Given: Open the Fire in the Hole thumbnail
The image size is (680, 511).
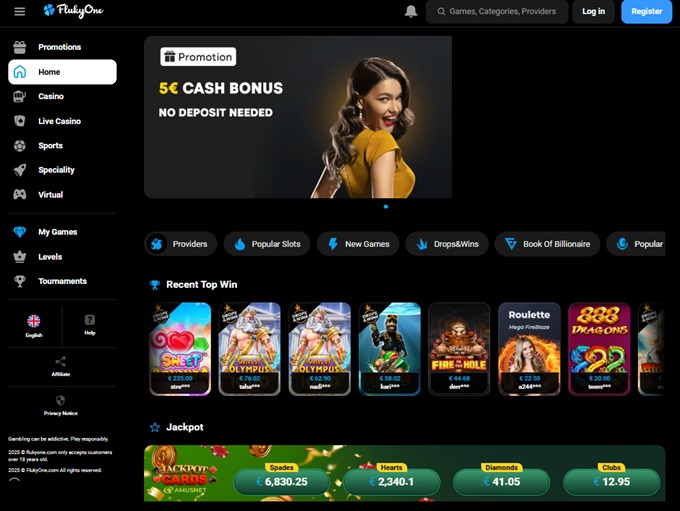Looking at the screenshot, I should coord(459,349).
